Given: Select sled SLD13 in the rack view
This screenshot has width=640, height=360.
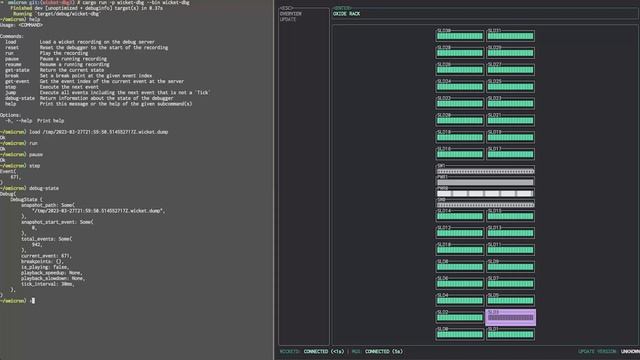Looking at the screenshot, I should [x=510, y=233].
